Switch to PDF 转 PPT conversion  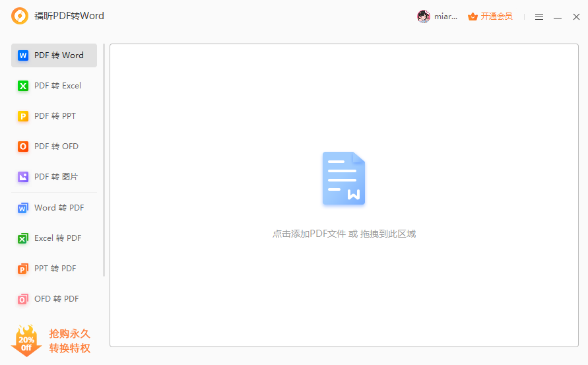[54, 116]
